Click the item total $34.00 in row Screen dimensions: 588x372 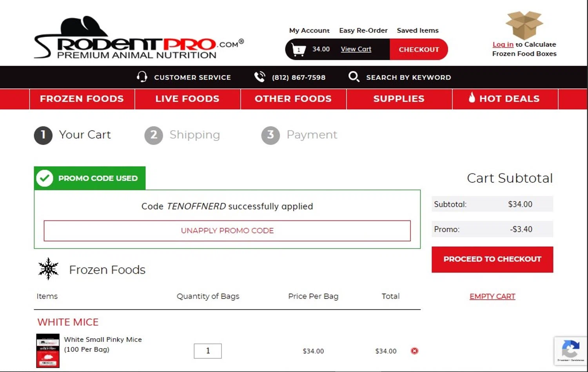pyautogui.click(x=386, y=351)
